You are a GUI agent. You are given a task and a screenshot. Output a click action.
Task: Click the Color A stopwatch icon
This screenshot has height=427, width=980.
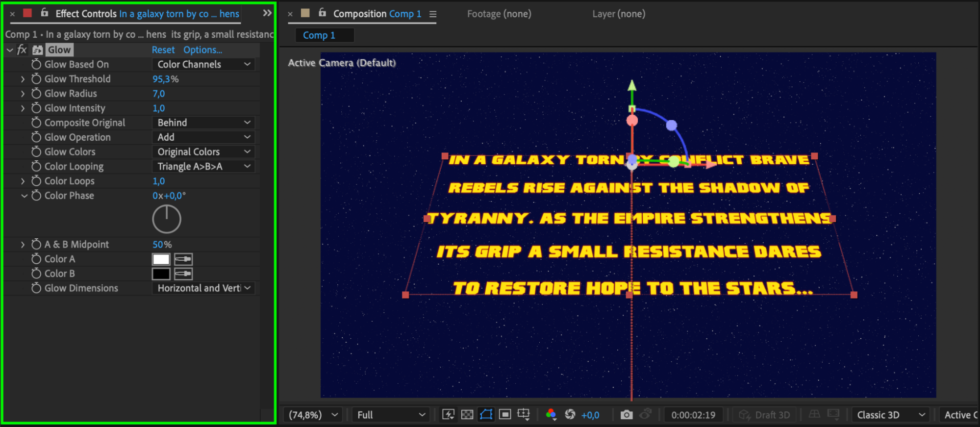point(36,259)
